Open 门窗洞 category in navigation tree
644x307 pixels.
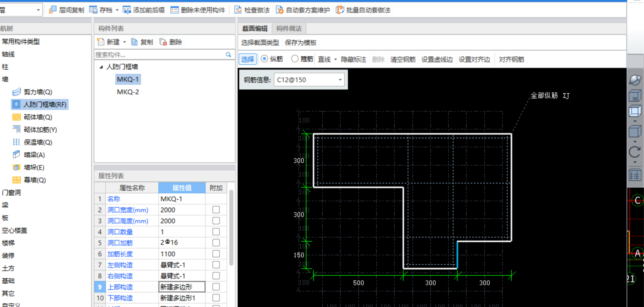pyautogui.click(x=11, y=193)
